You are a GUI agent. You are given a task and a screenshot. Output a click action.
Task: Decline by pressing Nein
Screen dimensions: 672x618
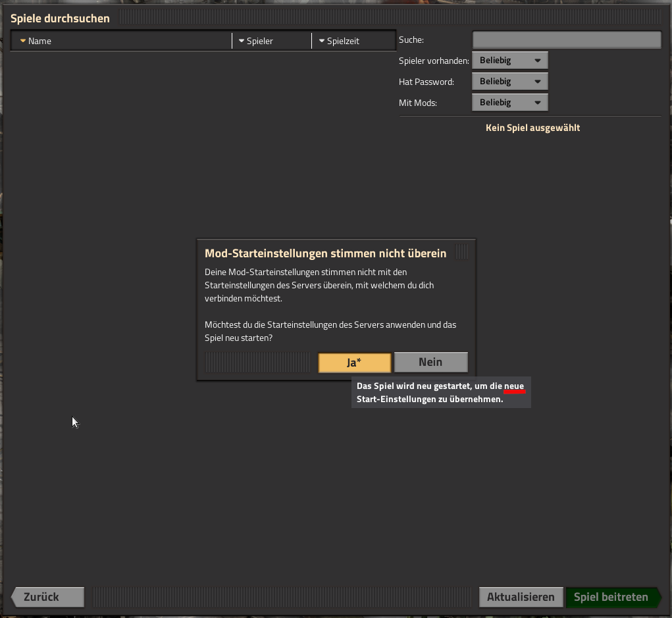[x=430, y=362]
